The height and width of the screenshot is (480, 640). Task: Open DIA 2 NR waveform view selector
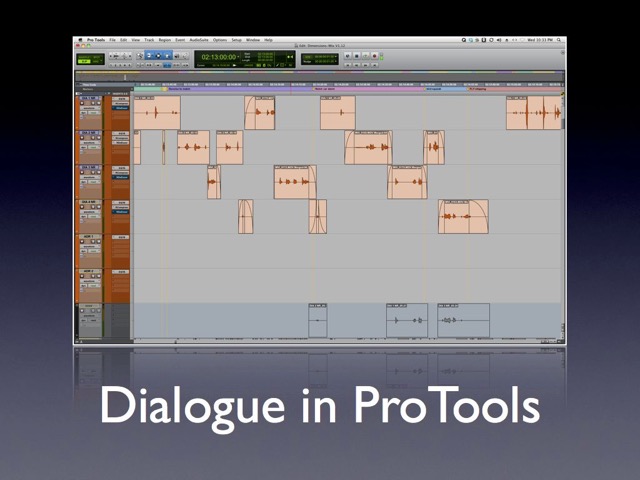(89, 143)
